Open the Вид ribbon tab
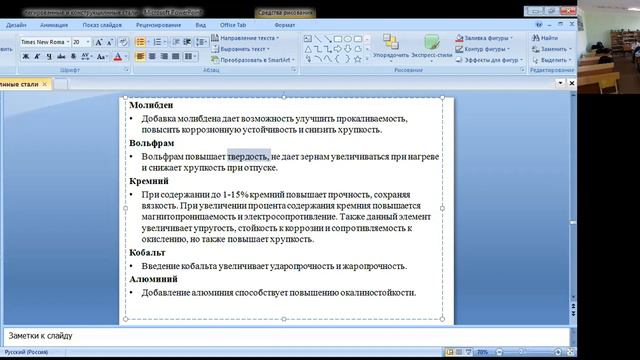The width and height of the screenshot is (640, 360). click(200, 25)
